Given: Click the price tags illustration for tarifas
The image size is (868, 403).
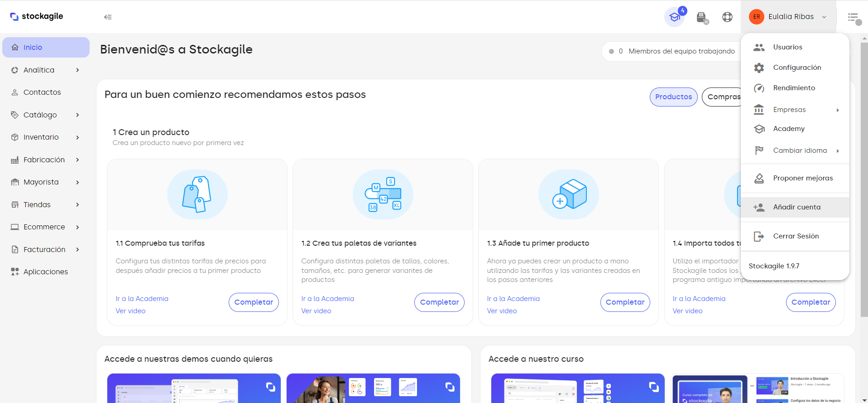Looking at the screenshot, I should pyautogui.click(x=197, y=194).
